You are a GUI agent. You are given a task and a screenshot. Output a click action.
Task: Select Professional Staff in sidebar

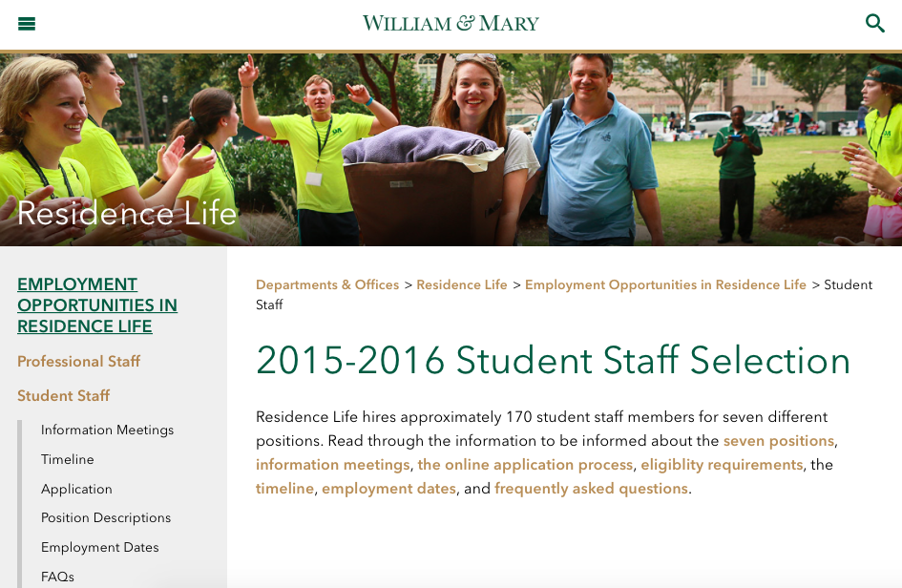coord(79,362)
